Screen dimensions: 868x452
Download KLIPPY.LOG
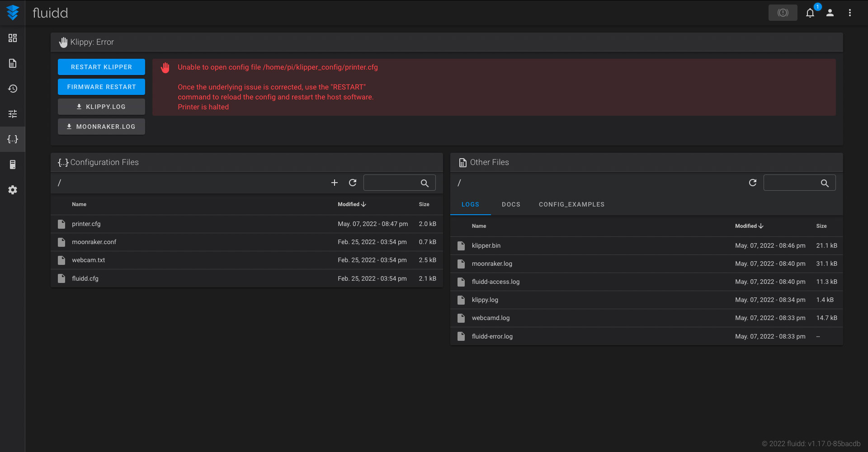click(101, 107)
